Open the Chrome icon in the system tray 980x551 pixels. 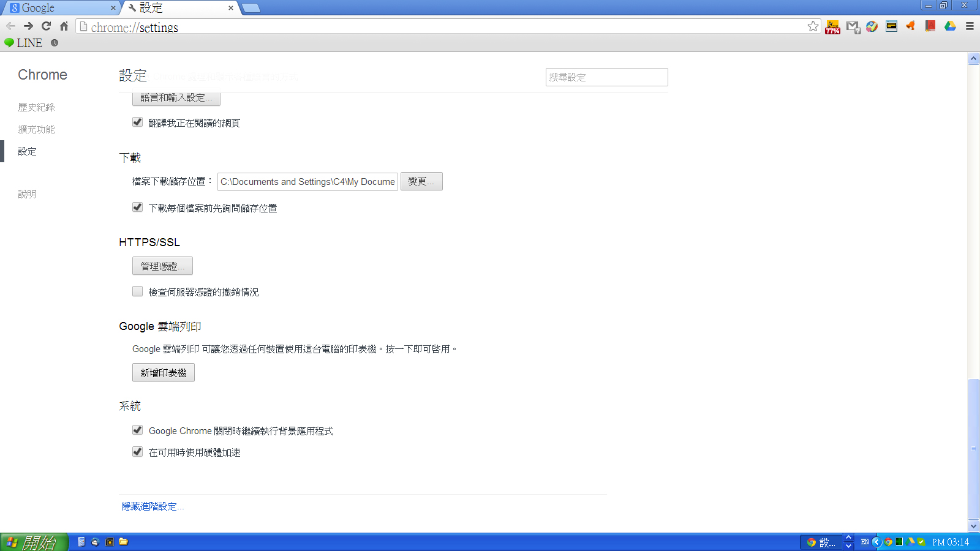pos(888,542)
